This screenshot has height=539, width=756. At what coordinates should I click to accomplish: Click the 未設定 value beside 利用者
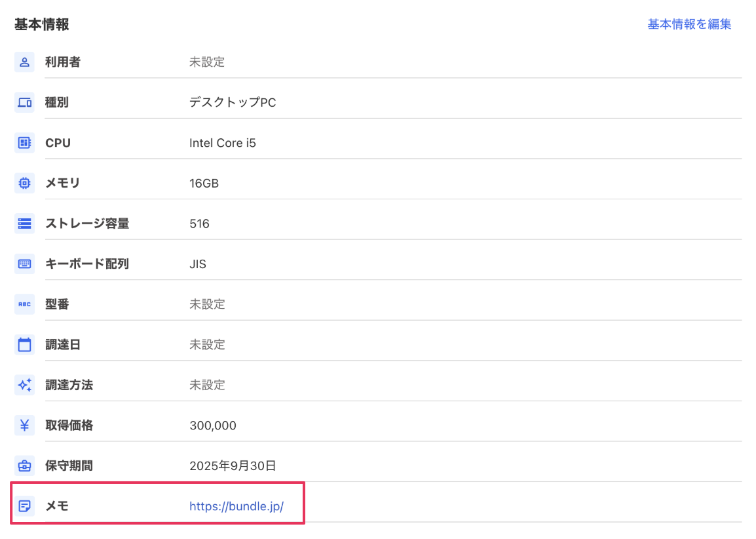point(208,62)
